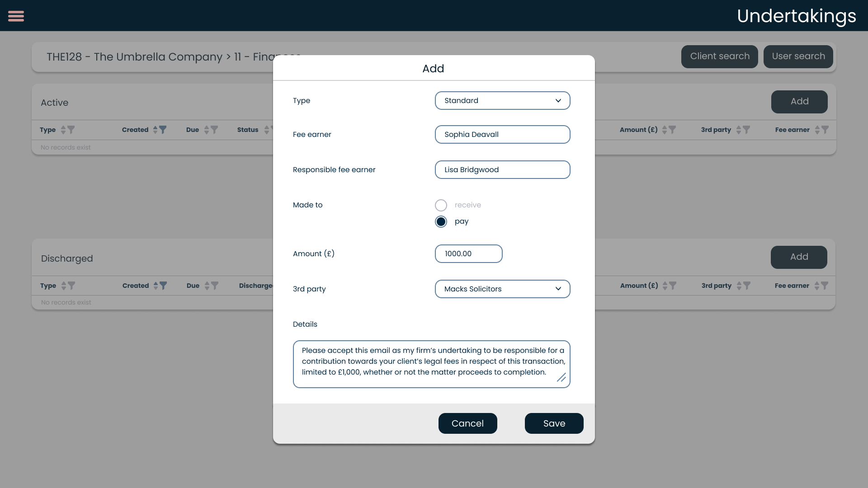Viewport: 868px width, 488px height.
Task: Select the receive radio option
Action: click(441, 205)
